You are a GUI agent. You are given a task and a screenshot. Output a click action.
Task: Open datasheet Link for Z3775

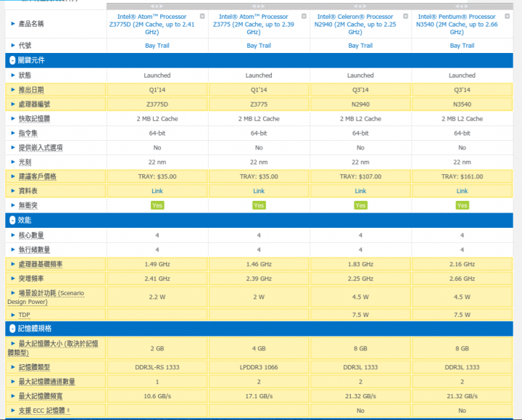point(259,191)
